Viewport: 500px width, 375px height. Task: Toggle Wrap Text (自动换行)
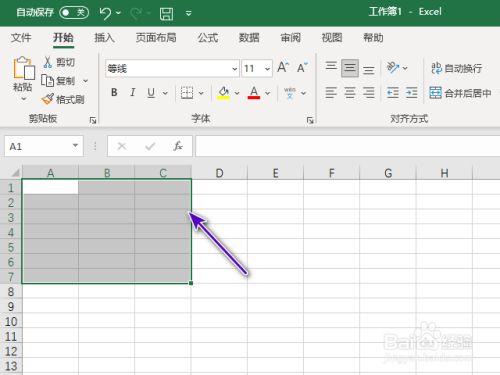pyautogui.click(x=457, y=68)
